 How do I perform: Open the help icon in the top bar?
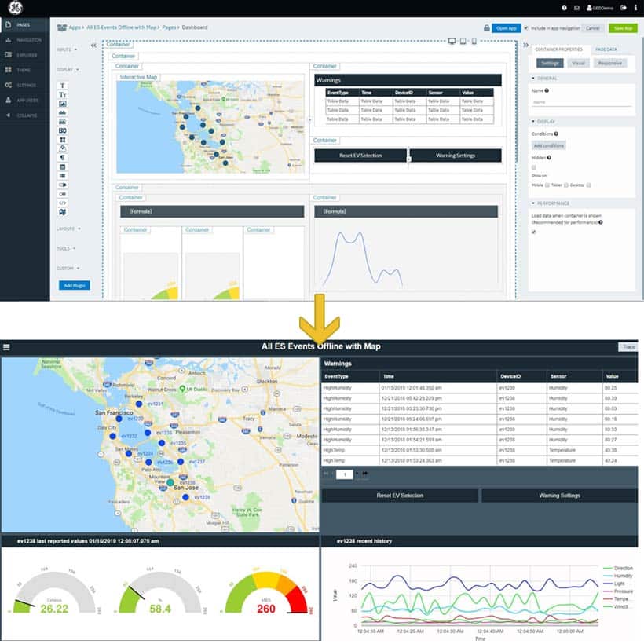click(565, 8)
